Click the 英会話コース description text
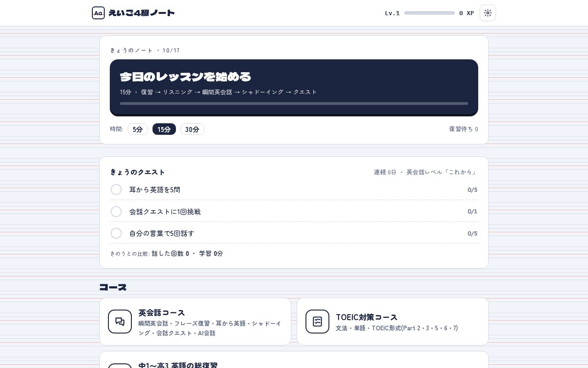588x368 pixels. (210, 328)
